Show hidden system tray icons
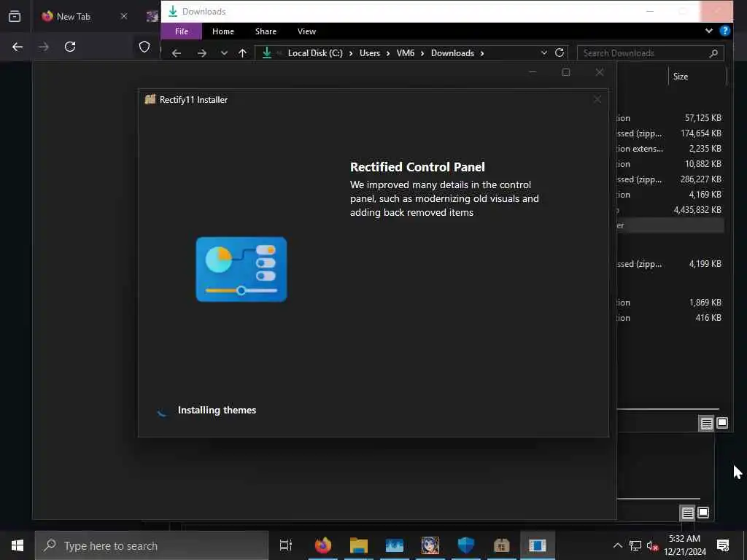The width and height of the screenshot is (747, 560). 617,545
